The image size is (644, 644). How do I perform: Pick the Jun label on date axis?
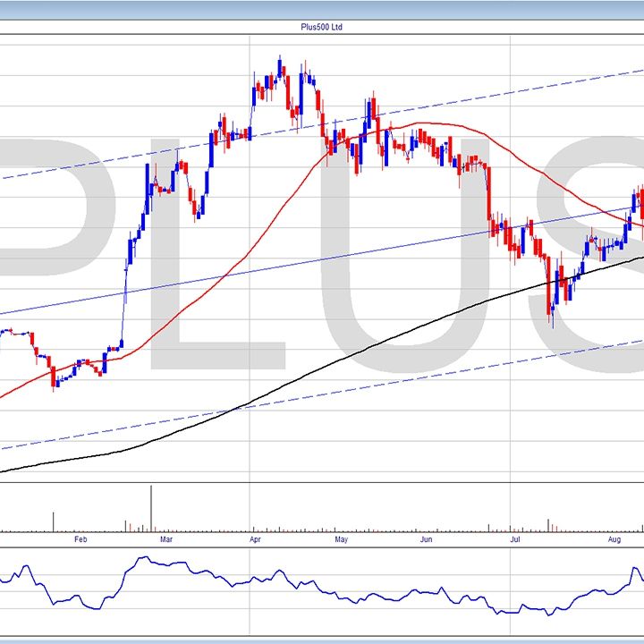[427, 540]
